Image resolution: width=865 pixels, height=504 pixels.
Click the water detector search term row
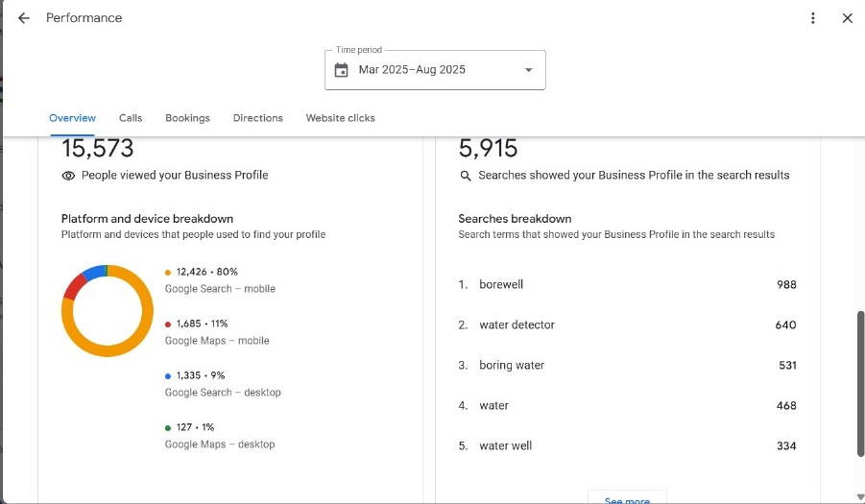(627, 324)
